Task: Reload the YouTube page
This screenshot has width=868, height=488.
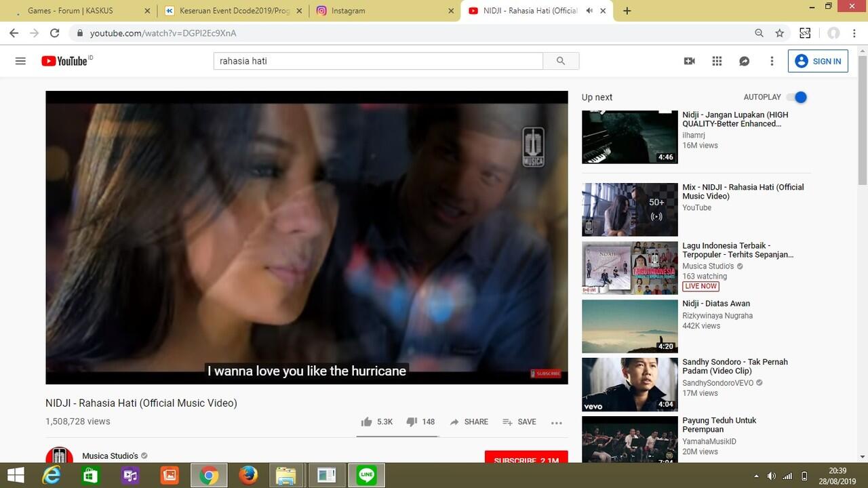Action: (x=55, y=33)
